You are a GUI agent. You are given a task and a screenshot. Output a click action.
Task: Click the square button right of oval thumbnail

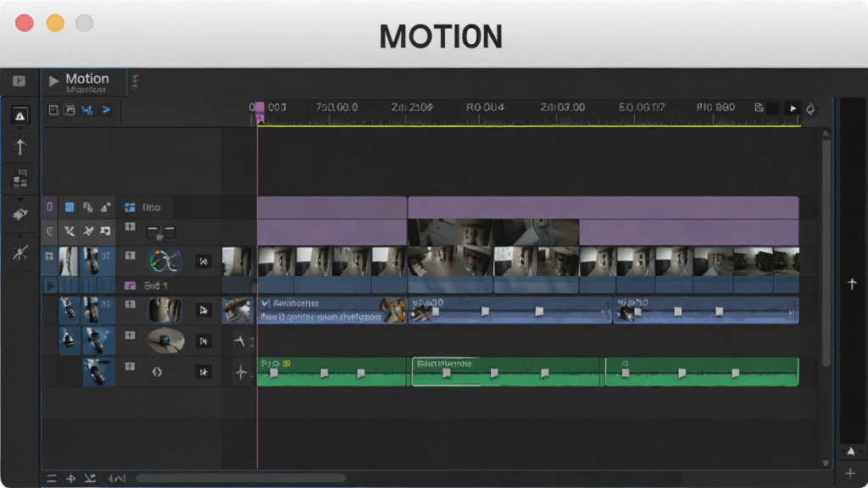coord(203,341)
